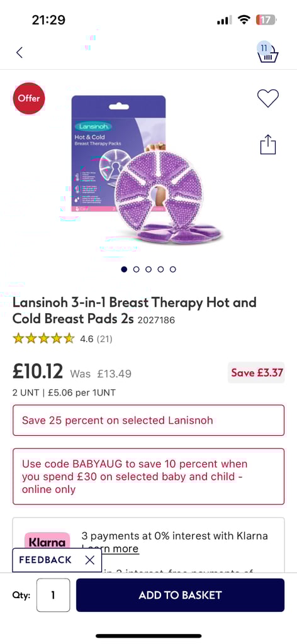Tap the product image thumbnail
The image size is (297, 644).
point(148,170)
